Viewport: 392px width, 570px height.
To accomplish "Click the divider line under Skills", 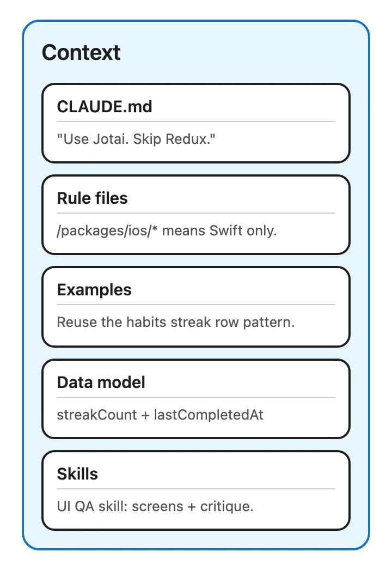I will click(196, 489).
